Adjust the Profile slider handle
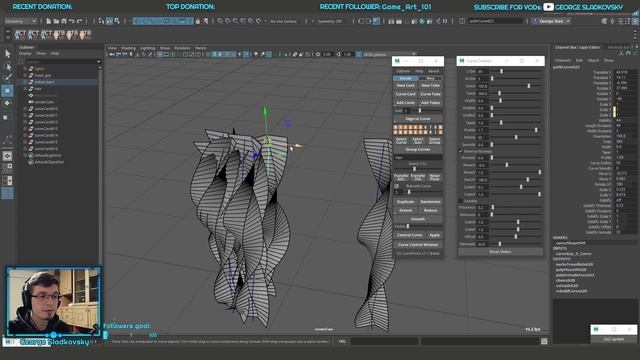640x360 pixels. point(536,130)
